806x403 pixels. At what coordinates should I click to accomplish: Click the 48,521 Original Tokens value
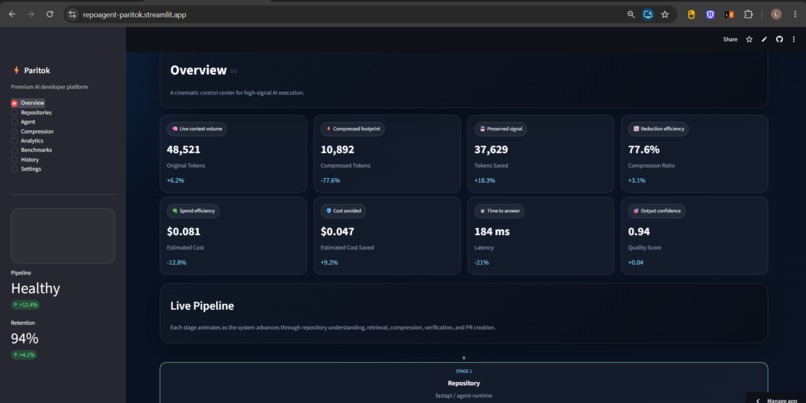coord(184,150)
